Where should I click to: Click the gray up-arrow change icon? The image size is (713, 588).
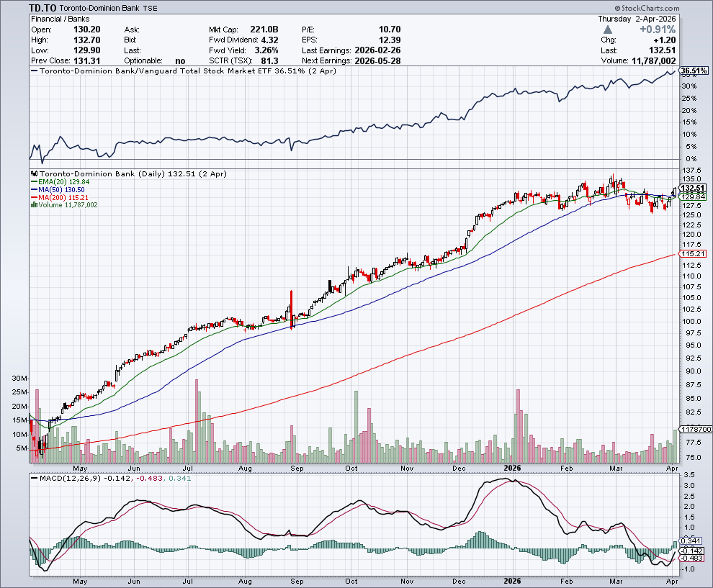[608, 30]
